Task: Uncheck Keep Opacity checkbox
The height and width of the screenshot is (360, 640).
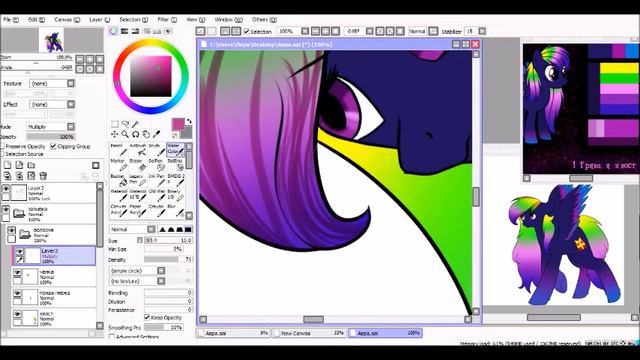Action: pos(147,318)
